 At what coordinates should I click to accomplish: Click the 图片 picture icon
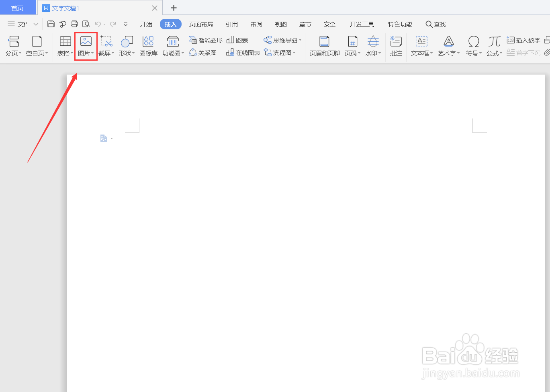click(86, 41)
